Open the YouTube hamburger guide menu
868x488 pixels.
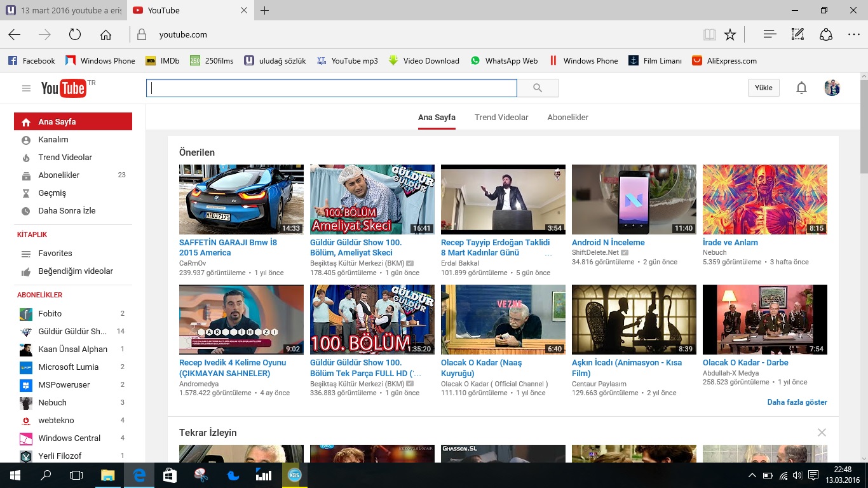tap(26, 88)
